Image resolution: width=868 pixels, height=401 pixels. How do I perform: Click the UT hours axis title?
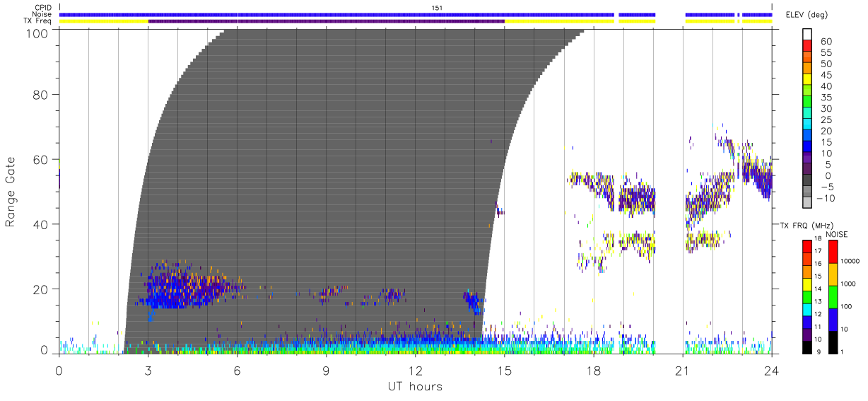[x=414, y=386]
